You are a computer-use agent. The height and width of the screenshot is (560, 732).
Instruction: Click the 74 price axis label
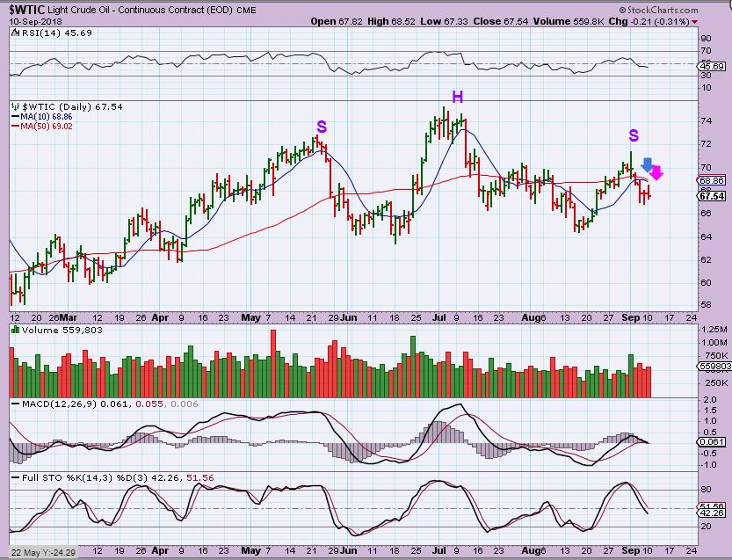pyautogui.click(x=706, y=121)
